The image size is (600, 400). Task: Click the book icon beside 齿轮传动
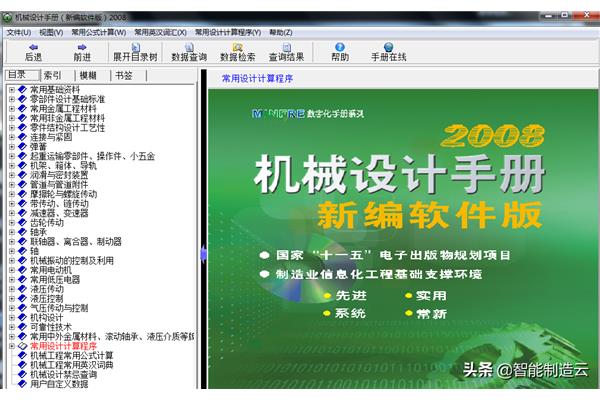click(x=22, y=222)
